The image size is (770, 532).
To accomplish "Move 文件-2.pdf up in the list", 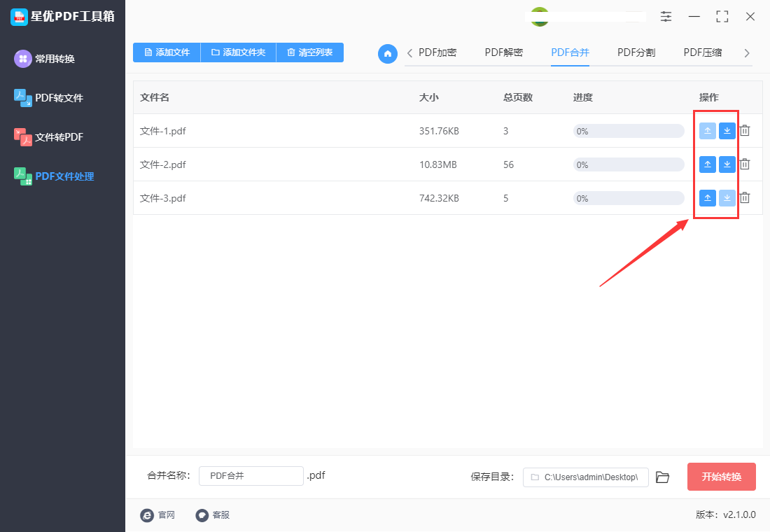I will point(708,164).
